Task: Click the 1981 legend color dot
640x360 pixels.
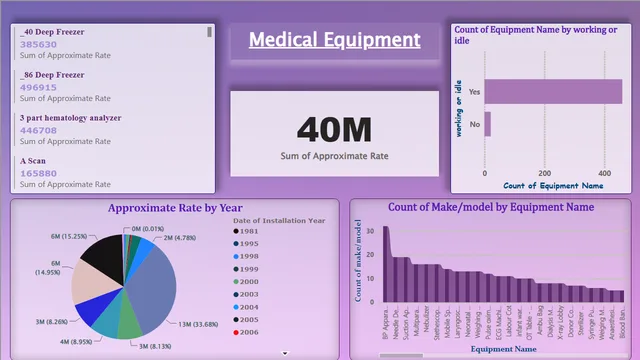Action: click(236, 231)
